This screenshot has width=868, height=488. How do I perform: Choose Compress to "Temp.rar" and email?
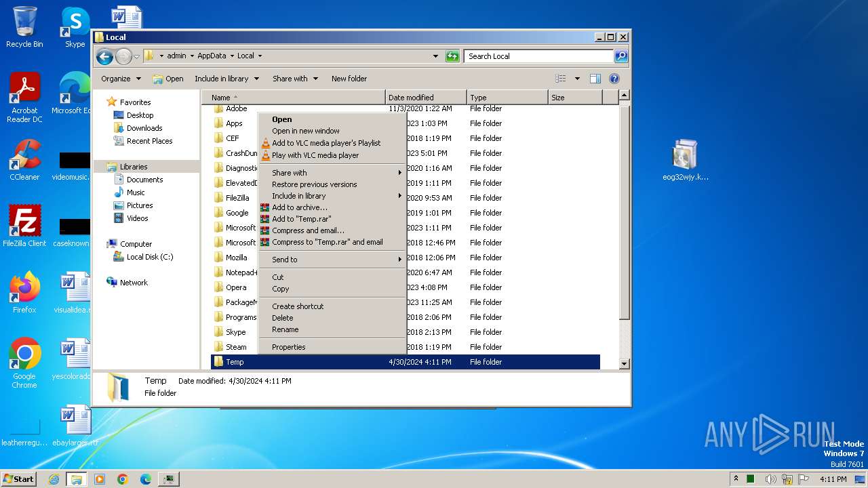click(x=332, y=242)
